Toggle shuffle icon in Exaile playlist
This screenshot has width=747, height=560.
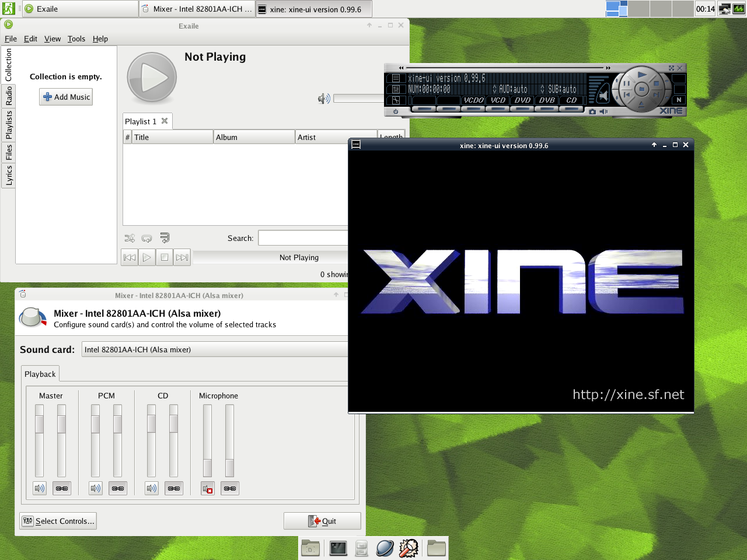[130, 238]
